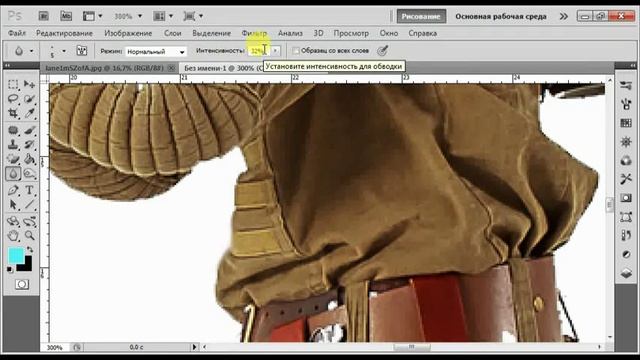Select the Horizontal Type tool
This screenshot has width=640, height=360.
29,190
